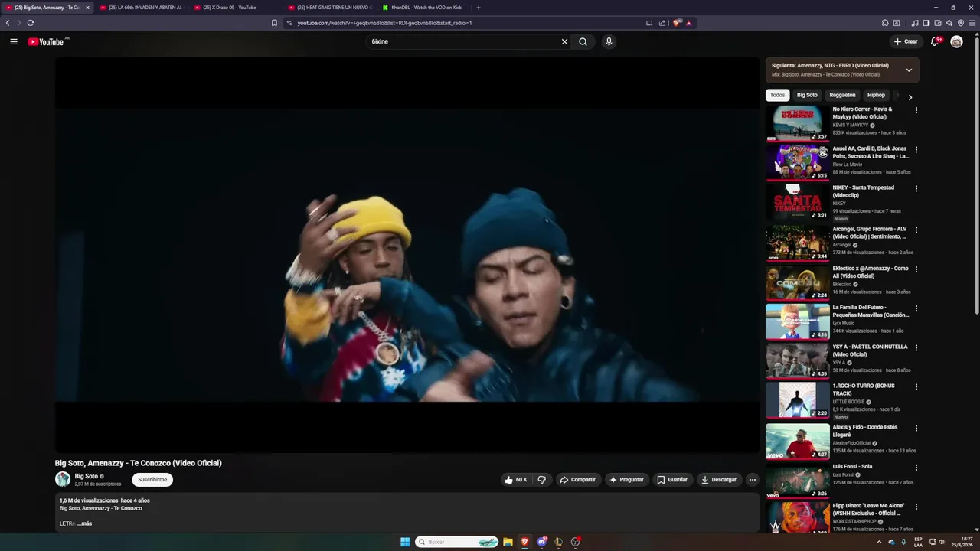Viewport: 980px width, 551px height.
Task: Show next filter chips with arrow
Action: pyautogui.click(x=910, y=97)
